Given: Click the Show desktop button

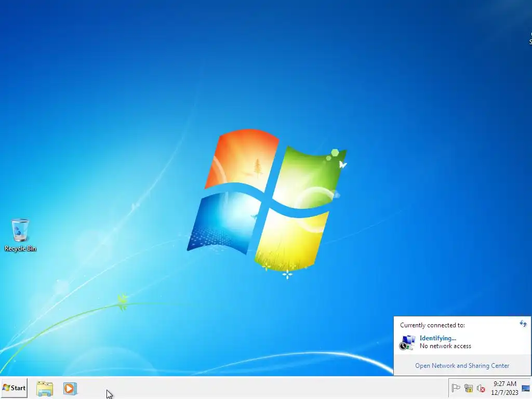Looking at the screenshot, I should pos(526,388).
